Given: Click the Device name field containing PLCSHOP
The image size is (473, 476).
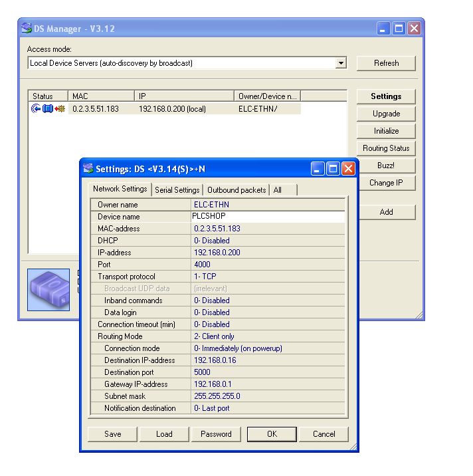Looking at the screenshot, I should pyautogui.click(x=268, y=217).
